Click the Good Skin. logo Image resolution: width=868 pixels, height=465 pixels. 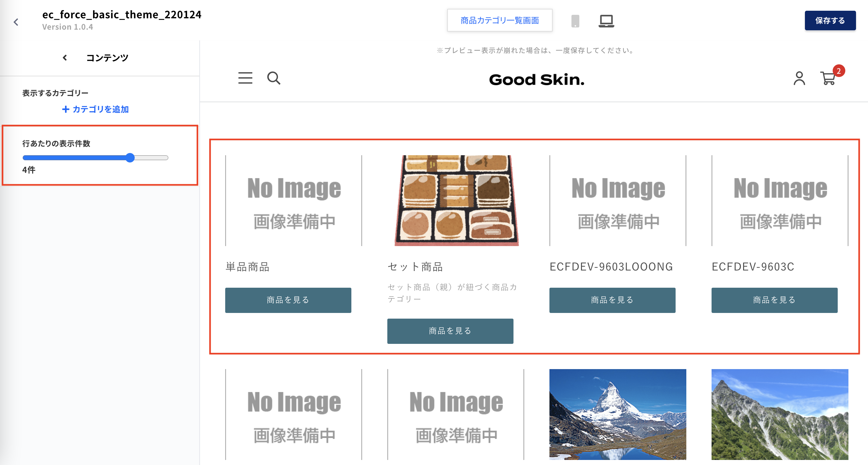click(537, 79)
